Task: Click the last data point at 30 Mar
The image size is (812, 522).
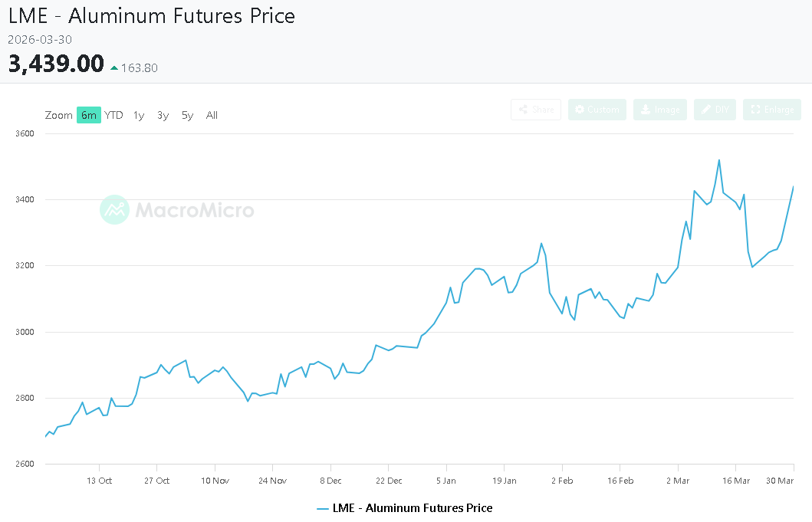Action: click(793, 187)
